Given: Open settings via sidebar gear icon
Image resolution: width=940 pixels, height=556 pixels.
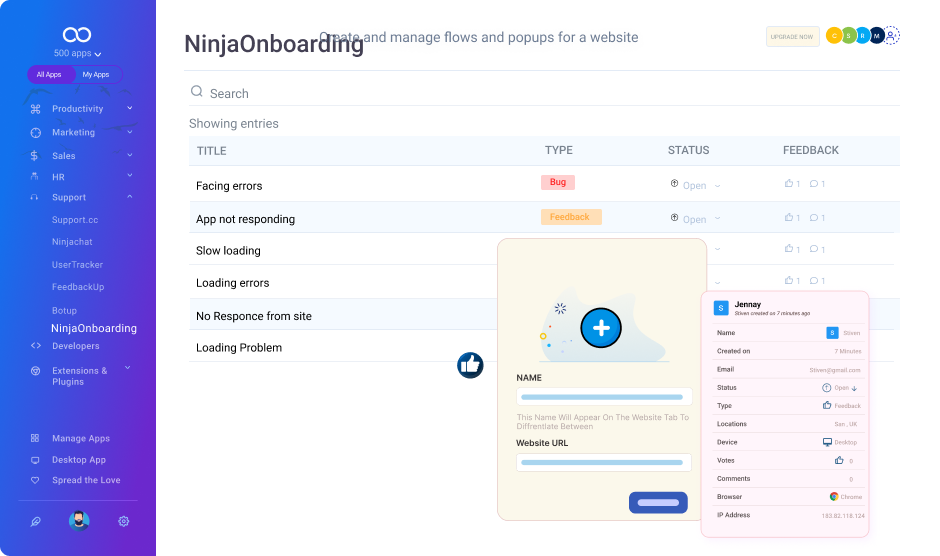Looking at the screenshot, I should tap(124, 521).
